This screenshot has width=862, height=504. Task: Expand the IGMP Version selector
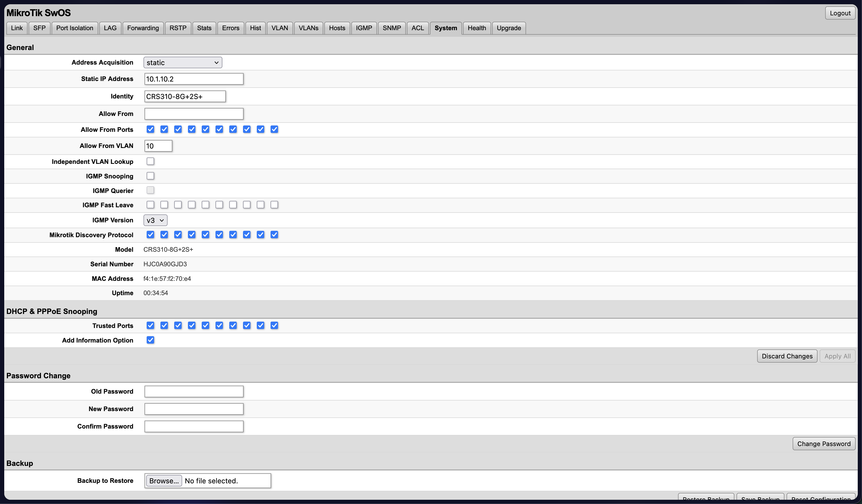click(155, 220)
